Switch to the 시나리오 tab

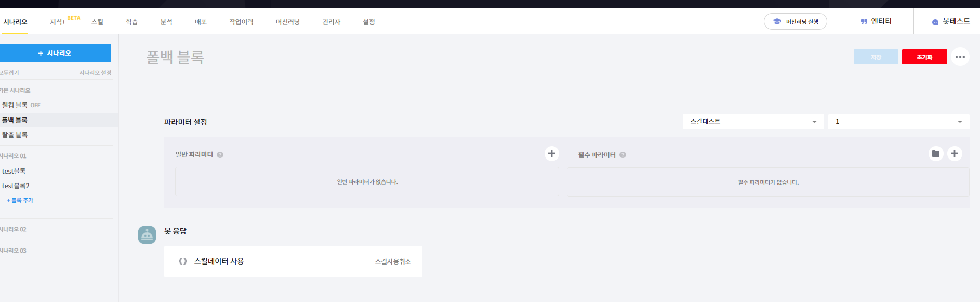15,22
